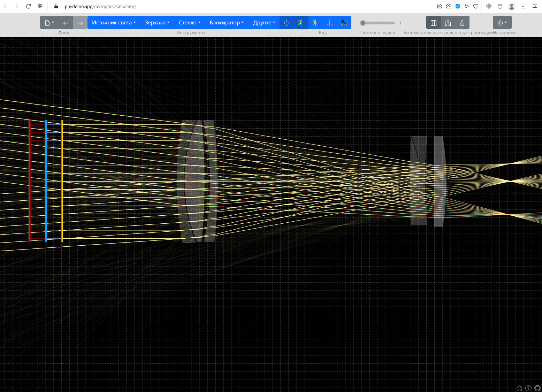Open the globe extension icon
Image resolution: width=542 pixels, height=392 pixels.
tap(489, 6)
